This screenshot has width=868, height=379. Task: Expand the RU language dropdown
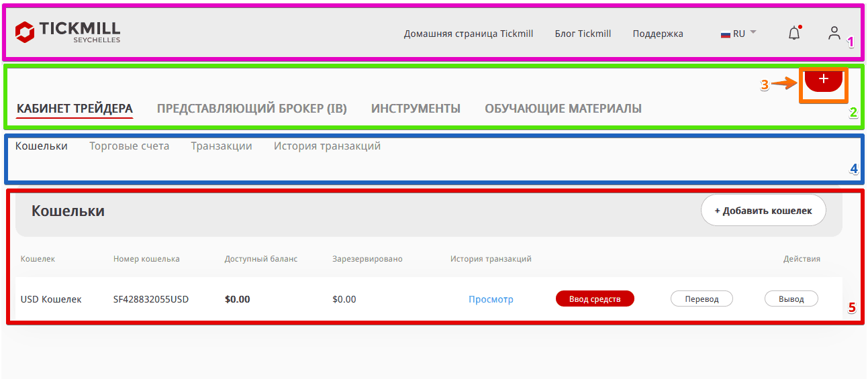click(738, 34)
